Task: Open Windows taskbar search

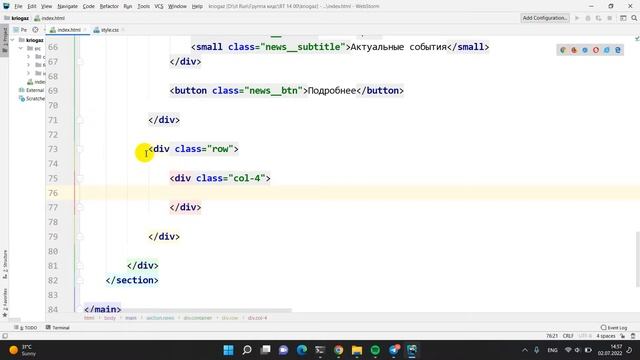Action: coord(247,350)
